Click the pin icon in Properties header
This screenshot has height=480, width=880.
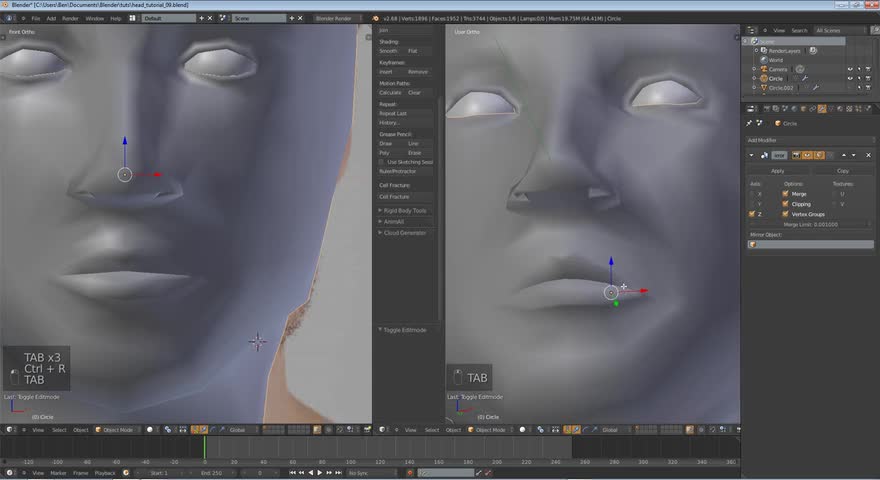(749, 123)
